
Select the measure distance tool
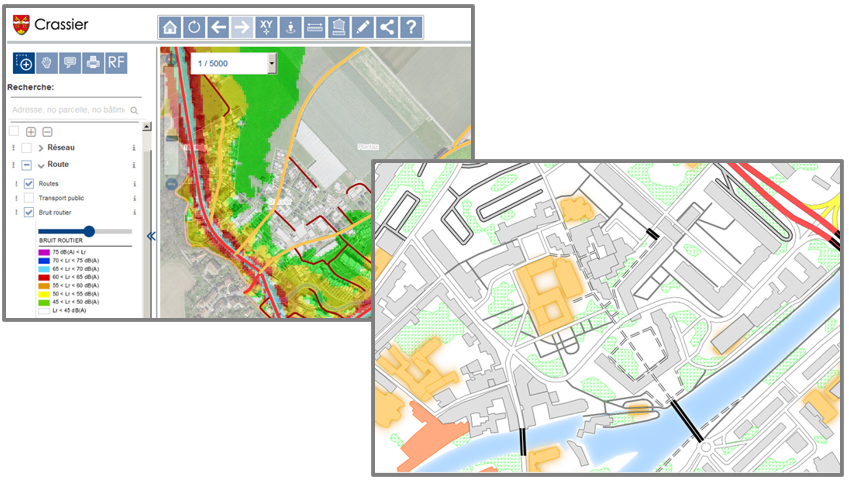pos(314,28)
